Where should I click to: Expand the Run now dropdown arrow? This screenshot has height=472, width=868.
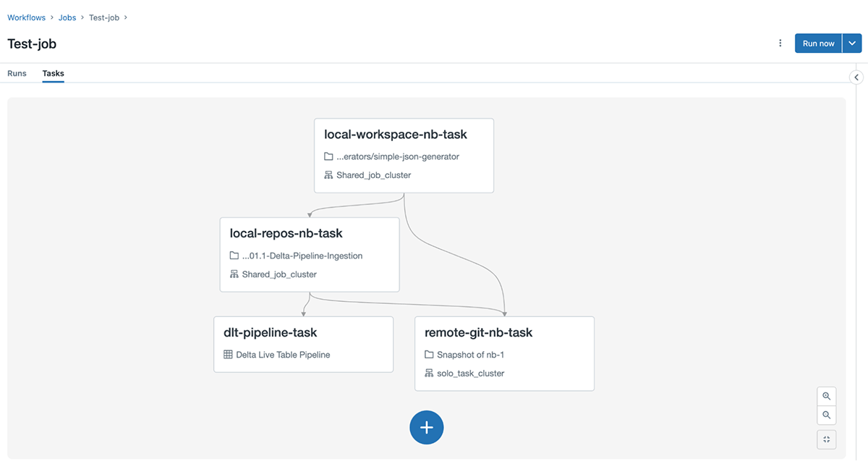(851, 43)
